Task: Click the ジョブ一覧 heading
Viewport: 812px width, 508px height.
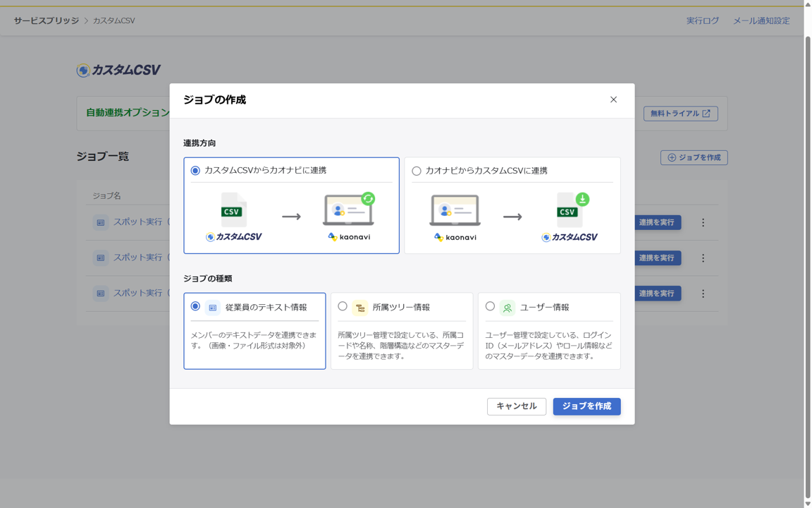Action: 102,157
